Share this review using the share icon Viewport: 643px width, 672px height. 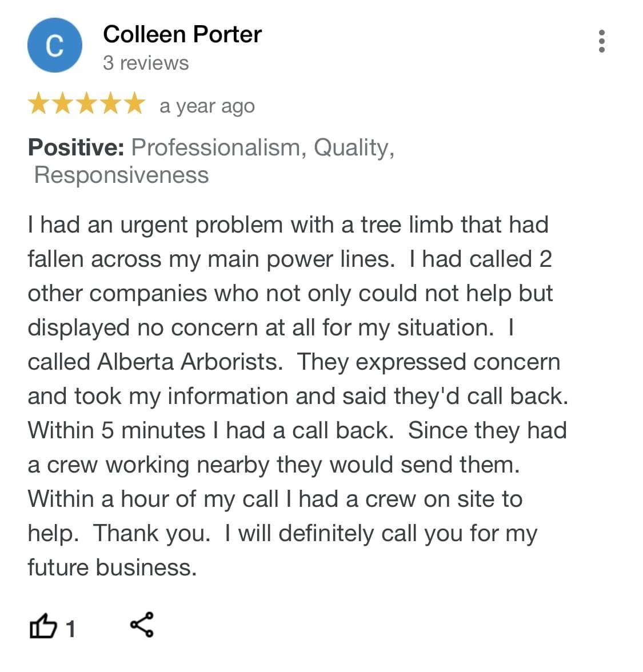[x=142, y=624]
